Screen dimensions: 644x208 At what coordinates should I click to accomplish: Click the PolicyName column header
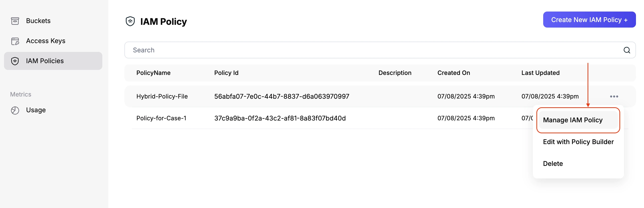coord(153,73)
